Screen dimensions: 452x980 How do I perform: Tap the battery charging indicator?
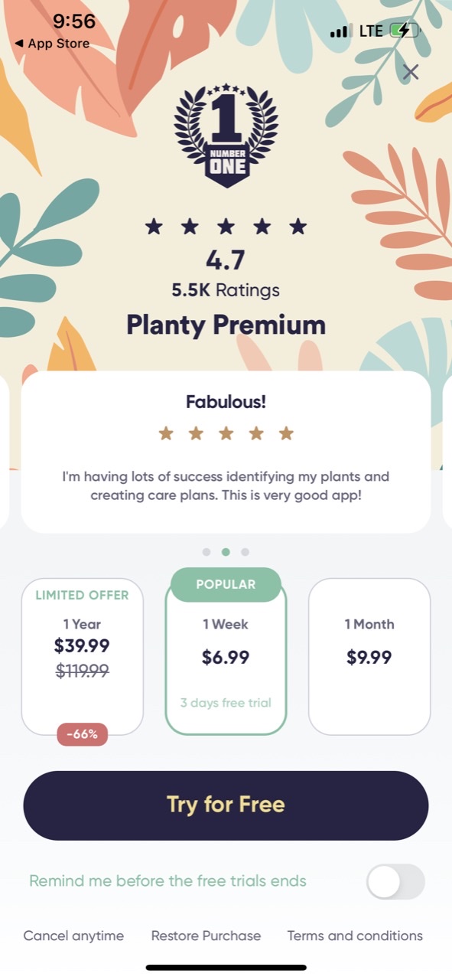(404, 31)
